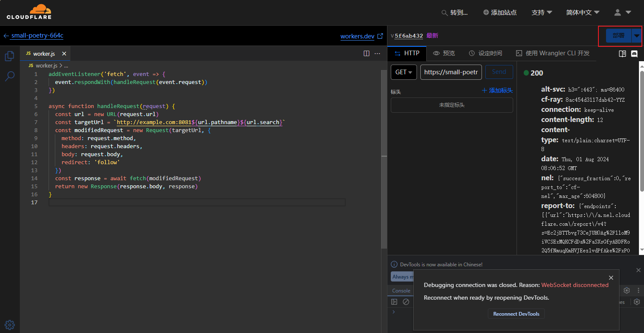Click the 最新 latest version tag
644x333 pixels.
[432, 36]
